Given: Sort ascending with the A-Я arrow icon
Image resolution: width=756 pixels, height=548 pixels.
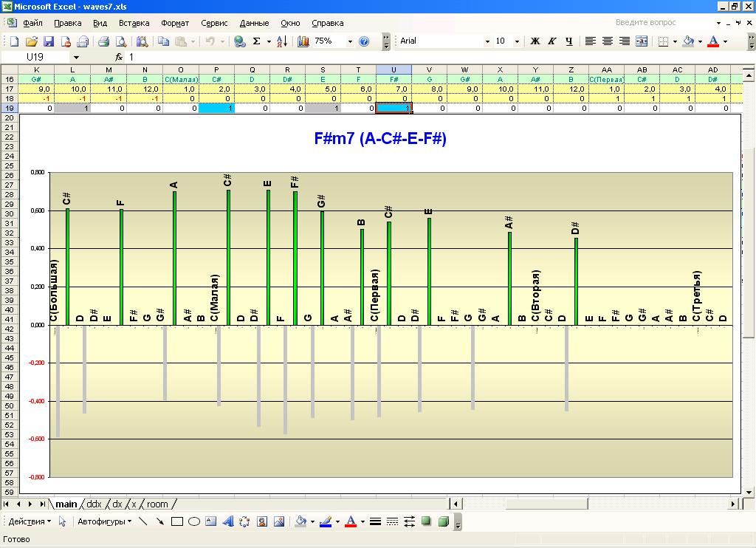Looking at the screenshot, I should (x=281, y=41).
